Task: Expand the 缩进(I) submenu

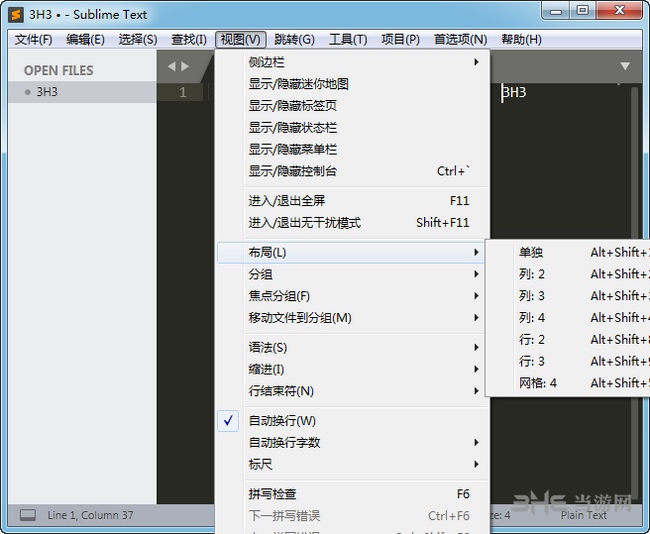Action: point(350,369)
